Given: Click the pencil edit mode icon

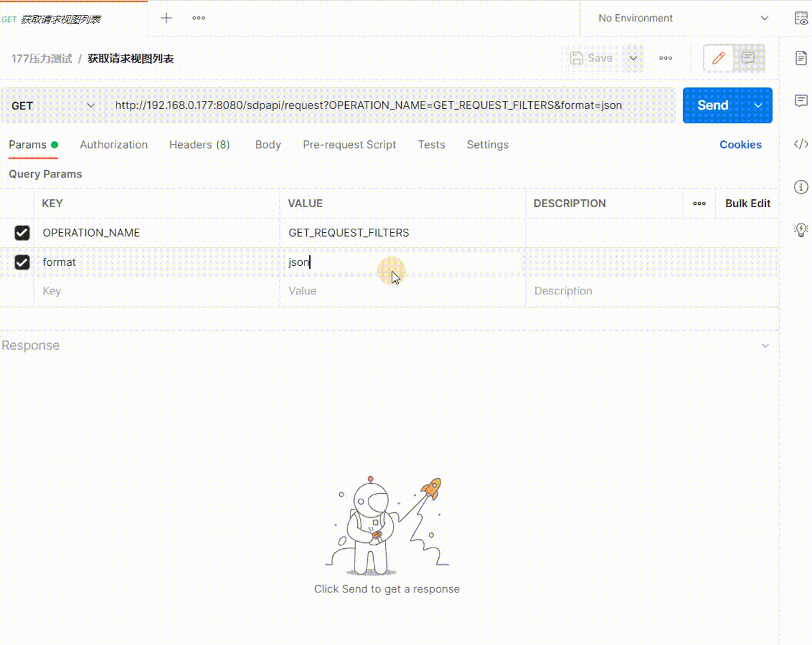Looking at the screenshot, I should coord(718,58).
